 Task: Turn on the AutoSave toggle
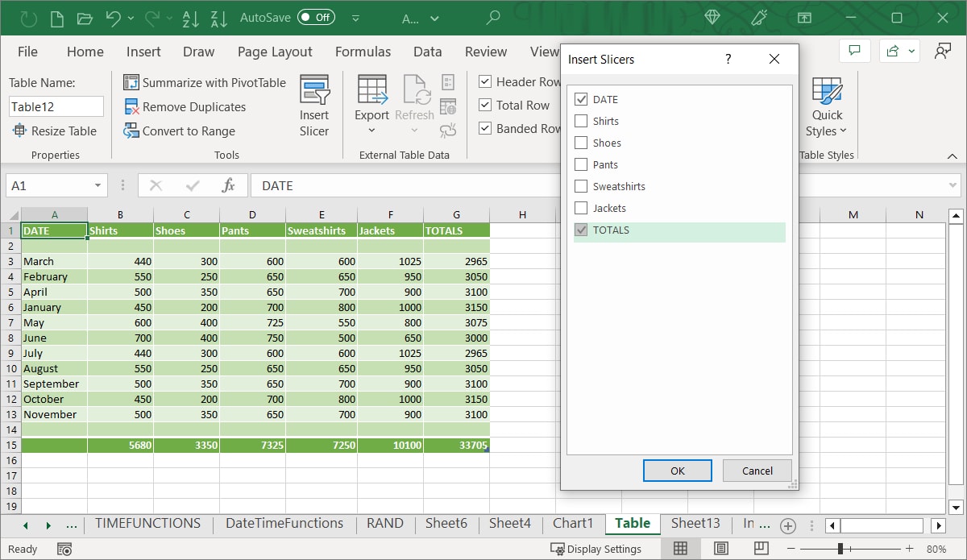click(x=316, y=17)
